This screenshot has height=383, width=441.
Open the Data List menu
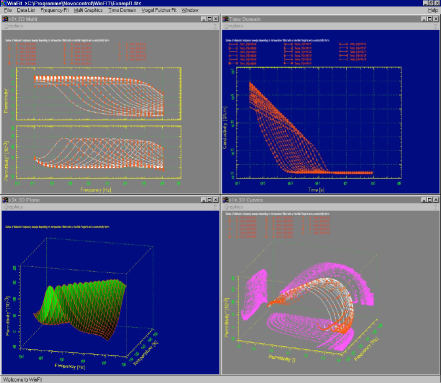[x=26, y=10]
